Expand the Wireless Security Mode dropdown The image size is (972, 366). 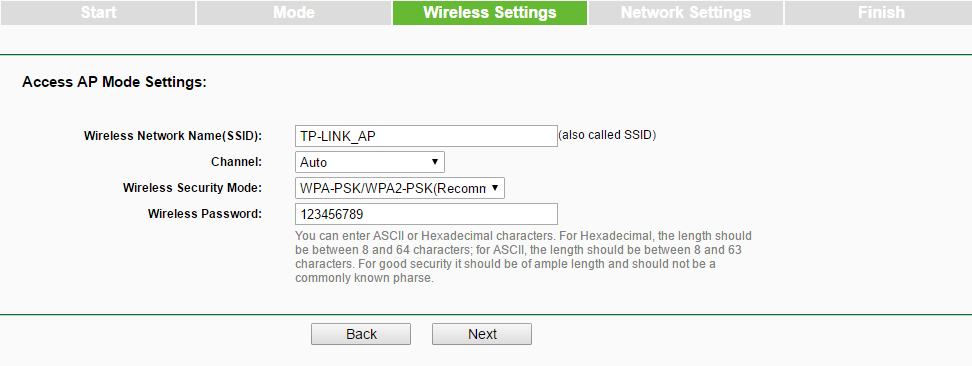click(x=400, y=188)
